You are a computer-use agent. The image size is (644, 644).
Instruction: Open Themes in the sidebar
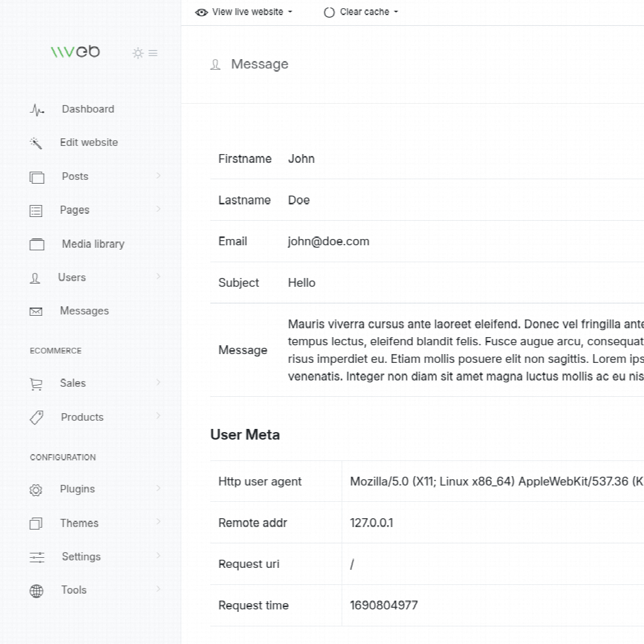pos(79,523)
